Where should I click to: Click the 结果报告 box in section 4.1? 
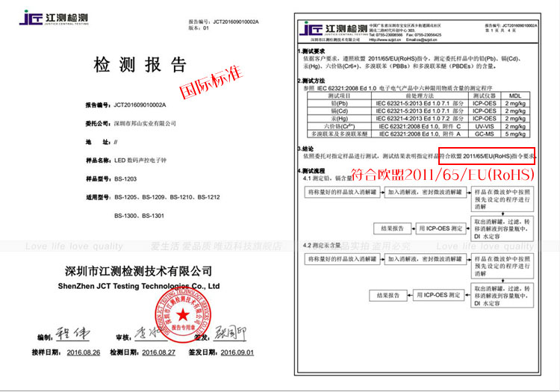(x=392, y=228)
